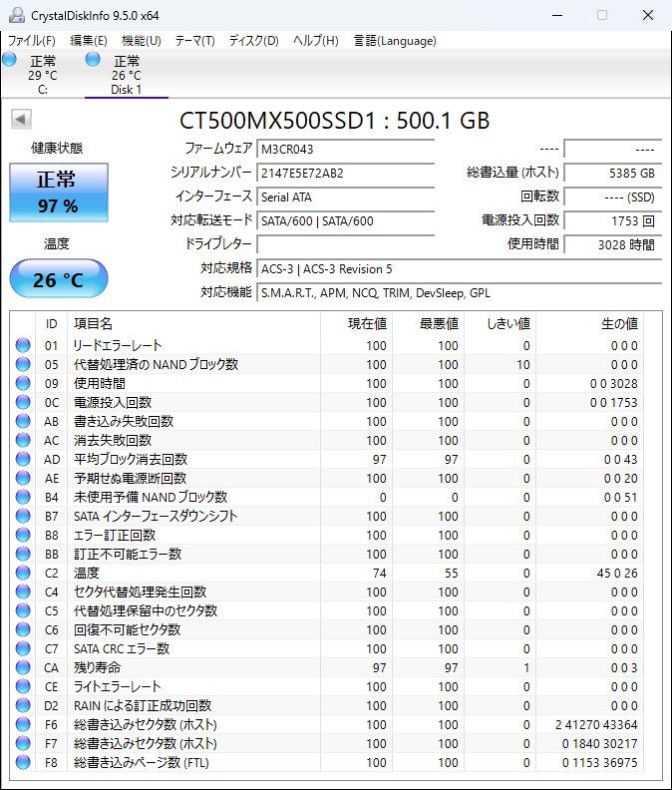Click status orb for attribute CA remaining life
This screenshot has width=672, height=790.
tap(23, 668)
